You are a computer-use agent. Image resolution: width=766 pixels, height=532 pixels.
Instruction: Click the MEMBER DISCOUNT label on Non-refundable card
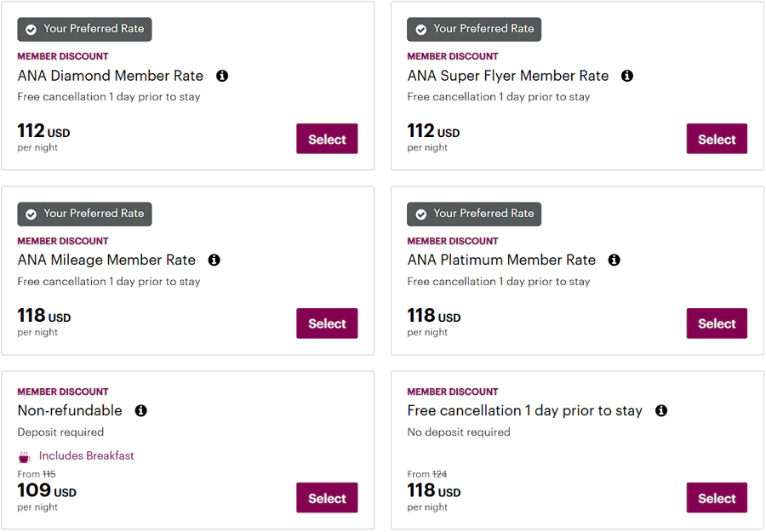(63, 392)
